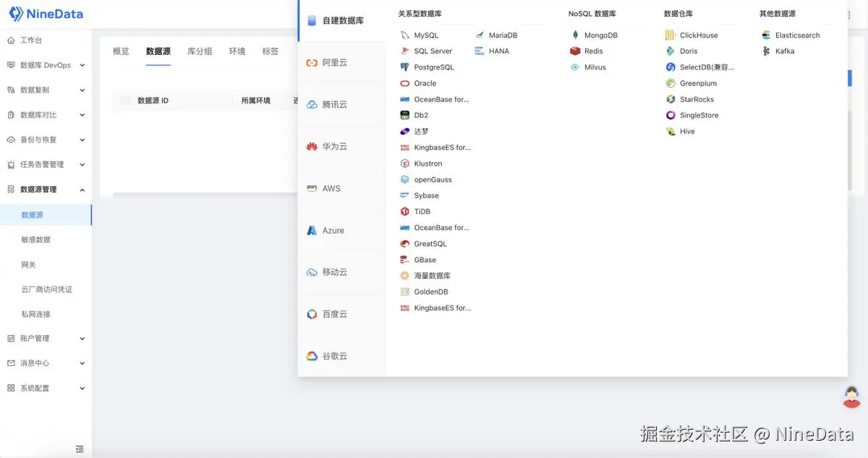Select the Milvus icon
868x458 pixels.
pos(575,67)
